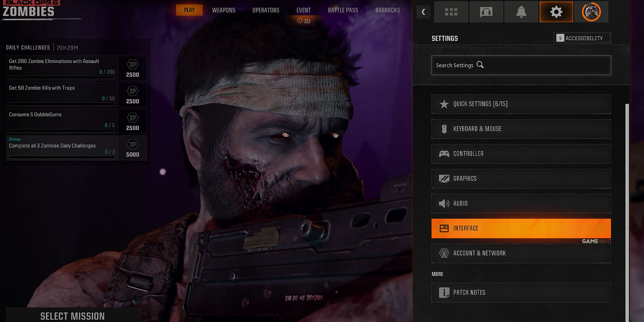644x322 pixels.
Task: Select the highlighted Interface settings
Action: pyautogui.click(x=521, y=228)
